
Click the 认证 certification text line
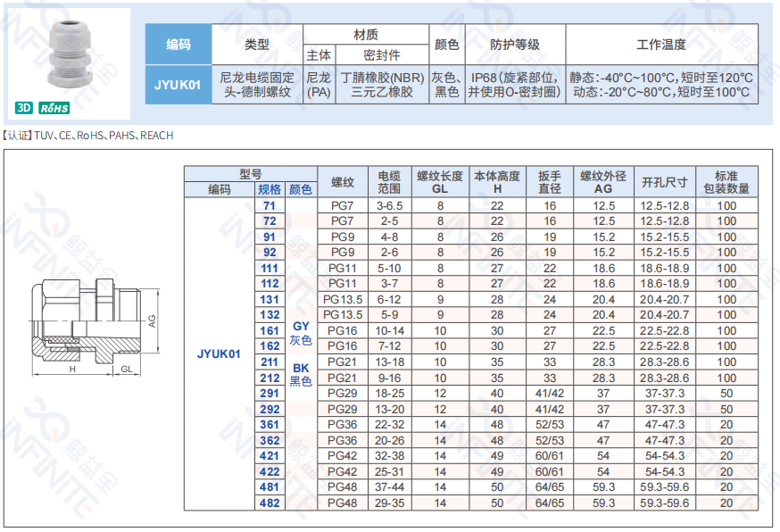point(88,136)
